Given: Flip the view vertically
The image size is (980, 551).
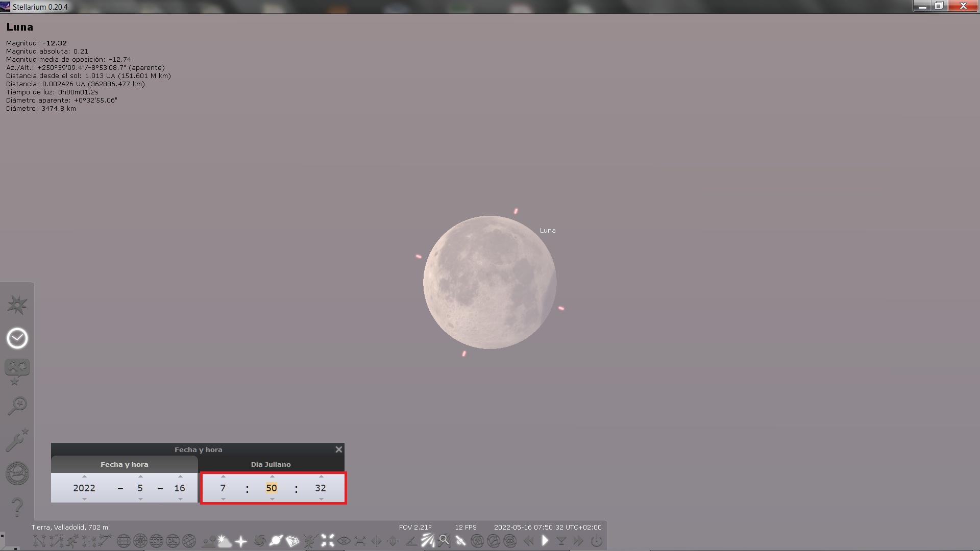Looking at the screenshot, I should pos(393,541).
